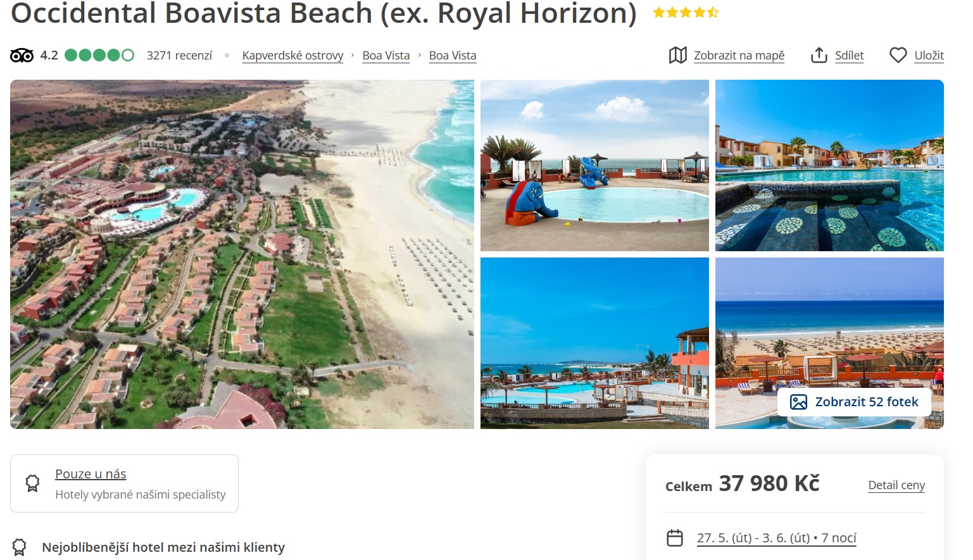
Task: Click the photo gallery icon in Zobrazit 52 fotek
Action: pyautogui.click(x=799, y=402)
